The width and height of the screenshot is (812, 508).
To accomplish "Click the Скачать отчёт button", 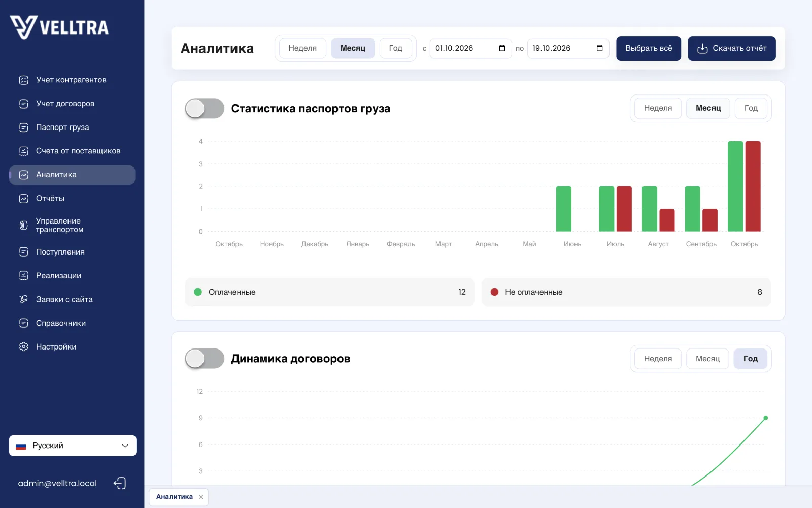I will [x=732, y=48].
